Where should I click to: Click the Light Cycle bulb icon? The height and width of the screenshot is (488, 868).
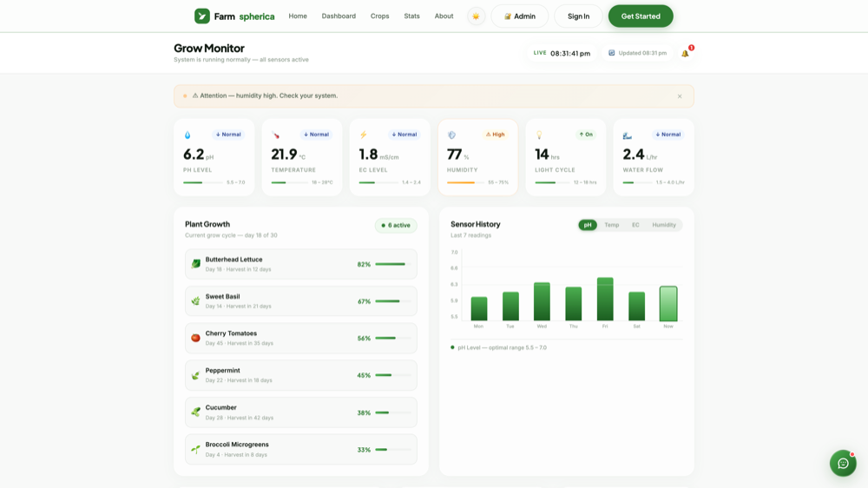539,135
